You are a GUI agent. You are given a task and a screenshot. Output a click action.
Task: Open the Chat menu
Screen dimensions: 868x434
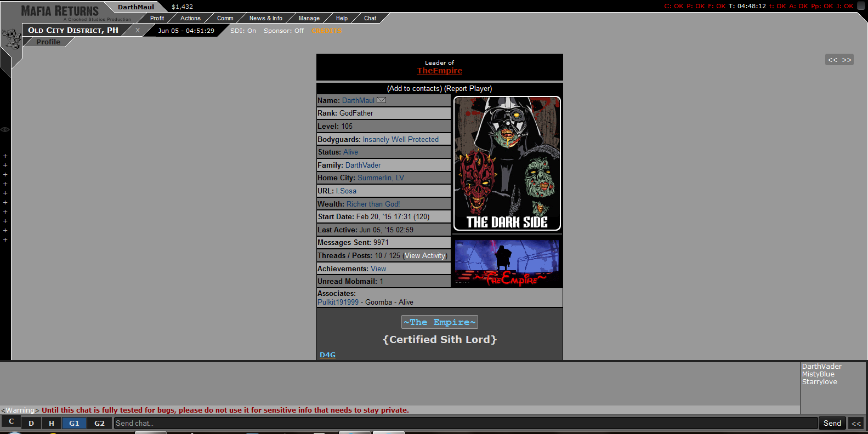[370, 18]
